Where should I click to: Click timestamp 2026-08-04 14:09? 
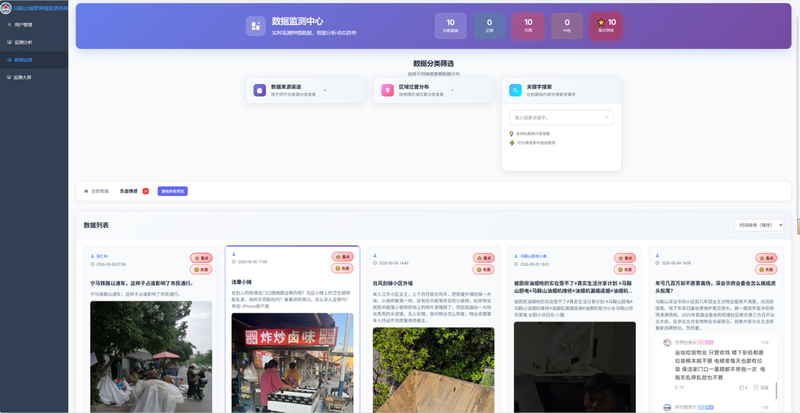pos(676,263)
